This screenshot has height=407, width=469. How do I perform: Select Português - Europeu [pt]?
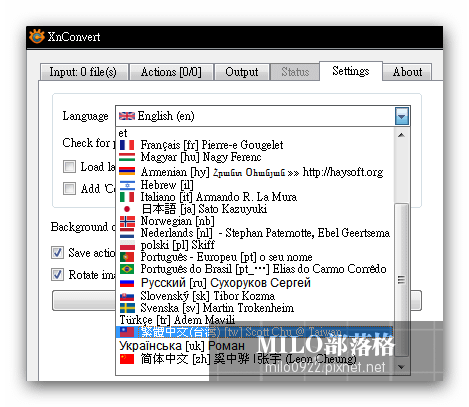coord(255,257)
